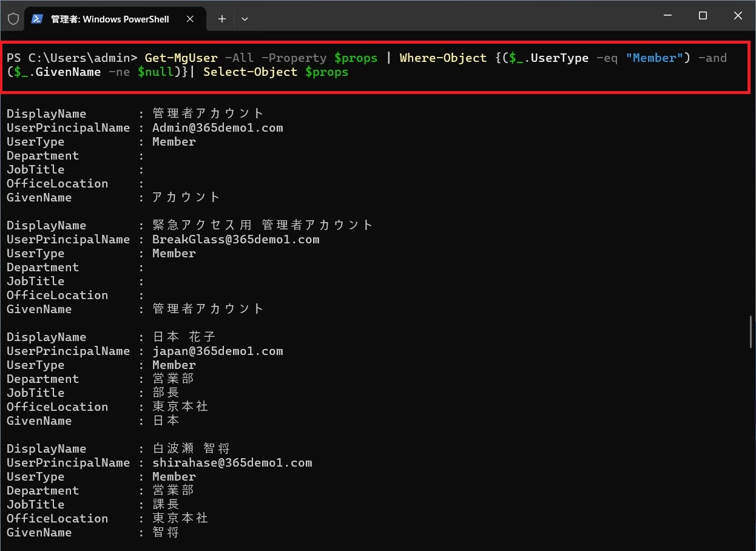Click the Where-Object cmdlet text
The height and width of the screenshot is (551, 756).
pos(443,58)
